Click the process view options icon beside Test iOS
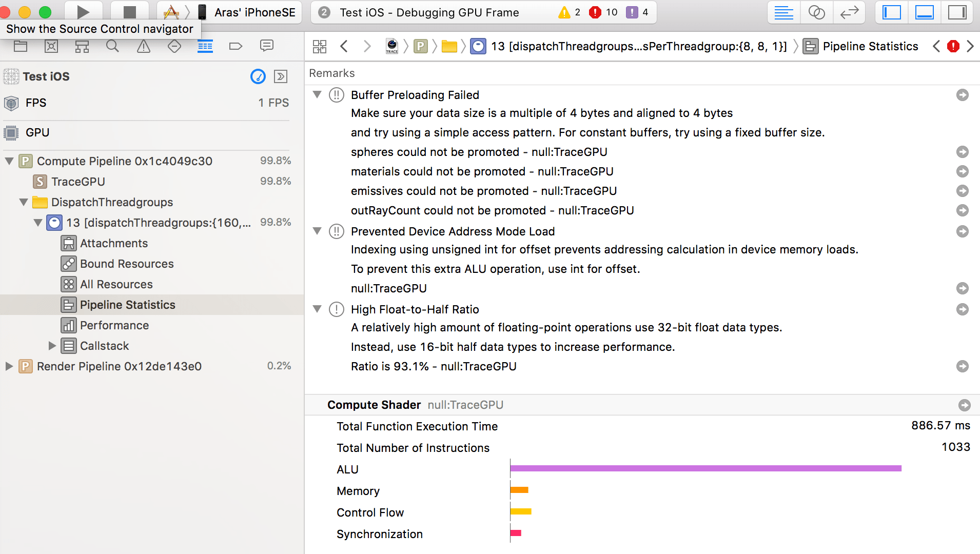The height and width of the screenshot is (554, 980). click(x=281, y=76)
